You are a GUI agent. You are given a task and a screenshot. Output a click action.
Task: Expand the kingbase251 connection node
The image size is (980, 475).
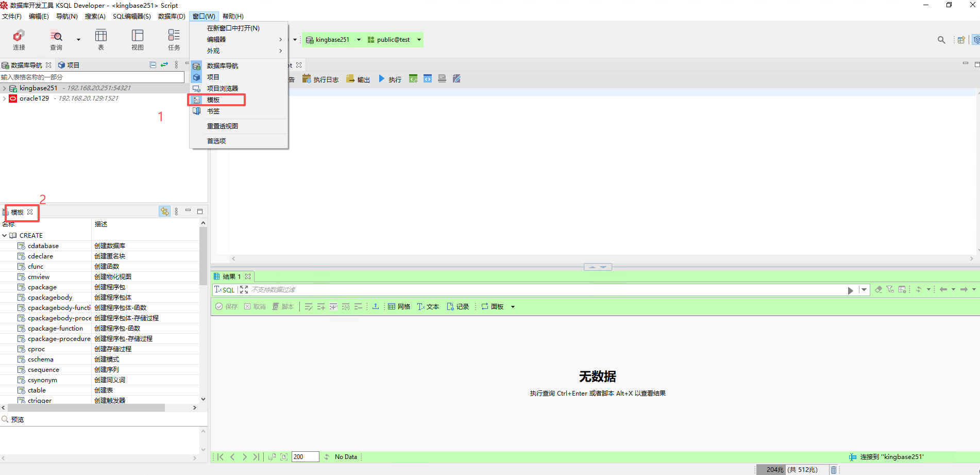pos(5,88)
